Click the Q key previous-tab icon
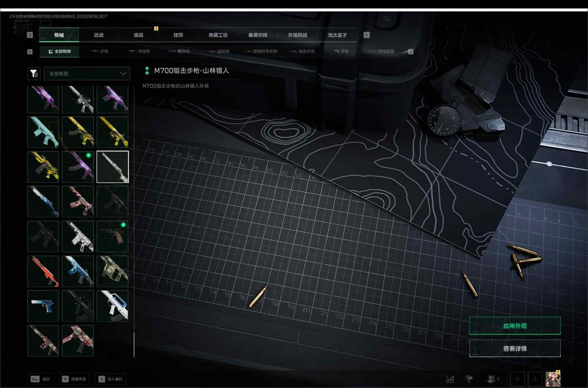The height and width of the screenshot is (388, 588). [30, 35]
